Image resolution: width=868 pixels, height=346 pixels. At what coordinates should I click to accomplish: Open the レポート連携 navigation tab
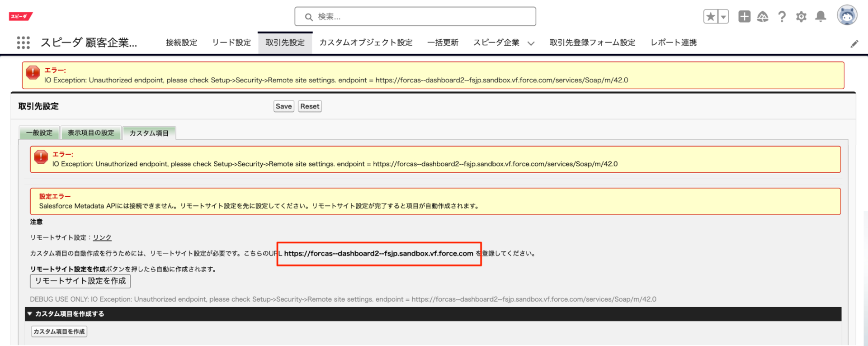(674, 43)
